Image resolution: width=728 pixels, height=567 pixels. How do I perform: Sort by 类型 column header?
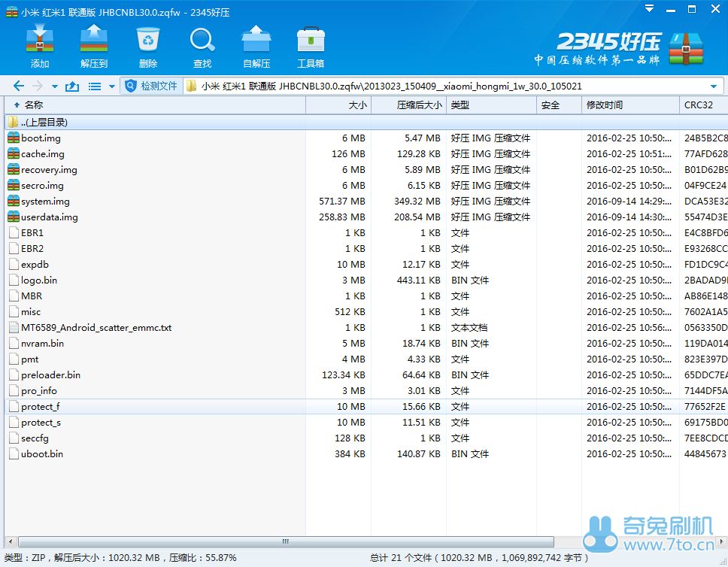coord(491,105)
